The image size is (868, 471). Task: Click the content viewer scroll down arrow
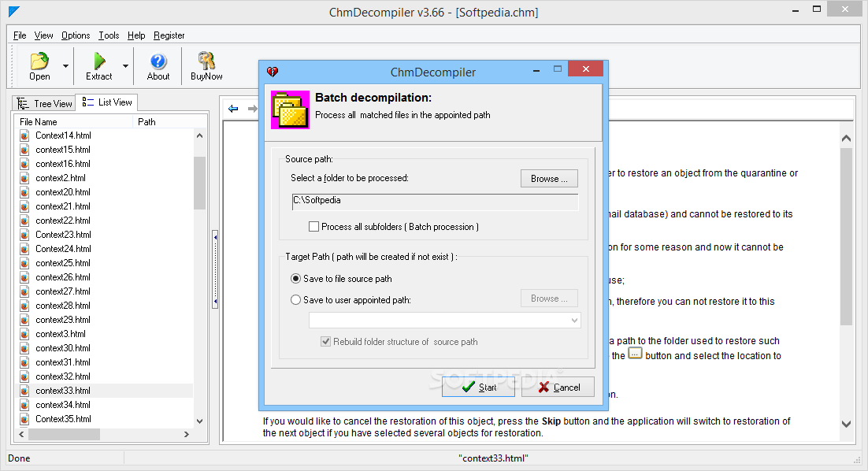[x=846, y=424]
